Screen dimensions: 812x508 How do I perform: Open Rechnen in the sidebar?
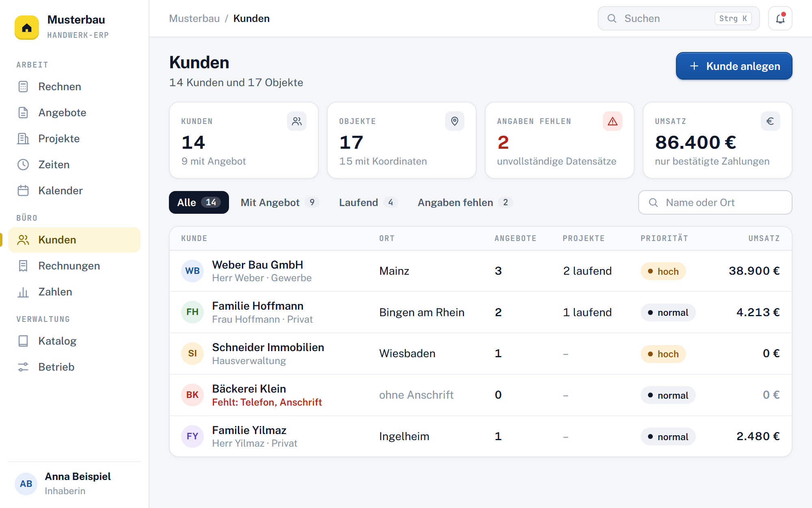point(74,87)
